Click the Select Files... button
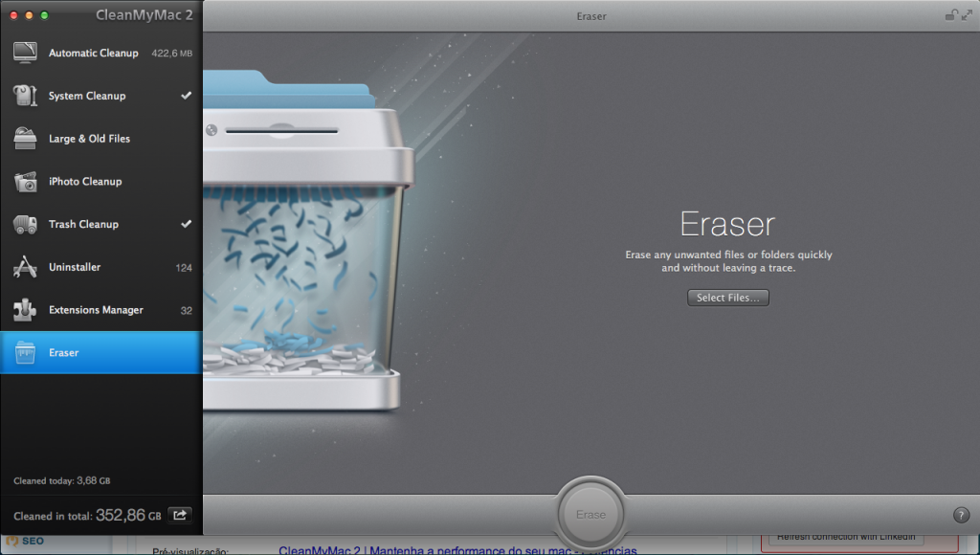980x555 pixels. [x=728, y=298]
